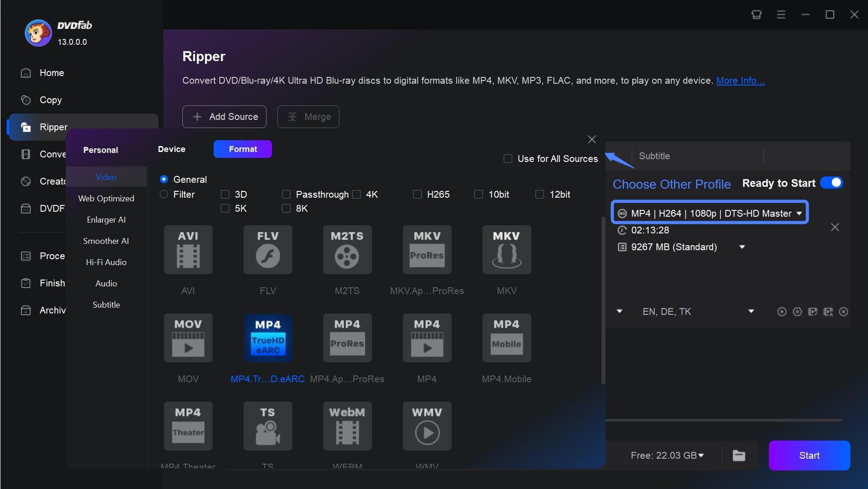Choose the AVI output format
The image size is (868, 489).
[x=188, y=249]
